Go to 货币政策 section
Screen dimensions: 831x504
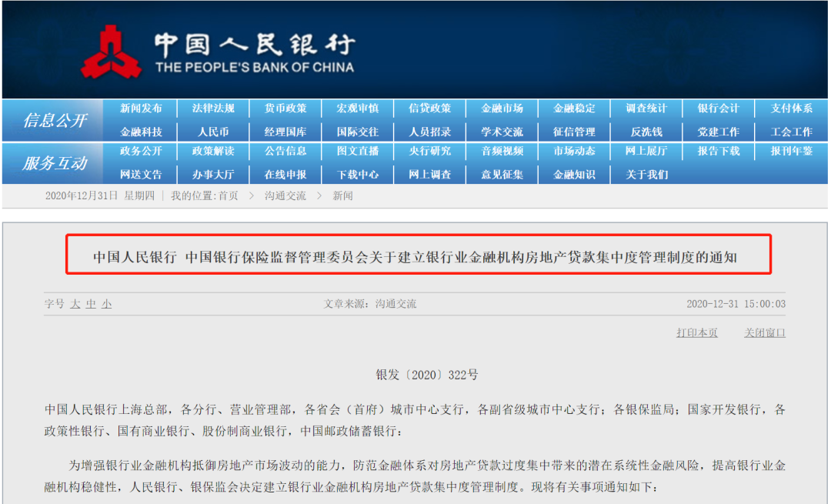pyautogui.click(x=285, y=108)
